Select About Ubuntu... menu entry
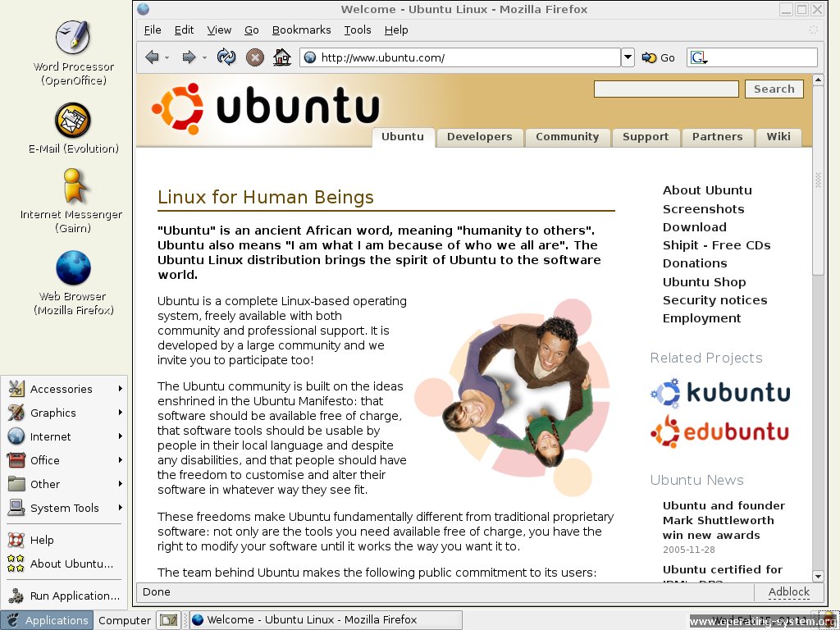The image size is (840, 630). point(65,564)
